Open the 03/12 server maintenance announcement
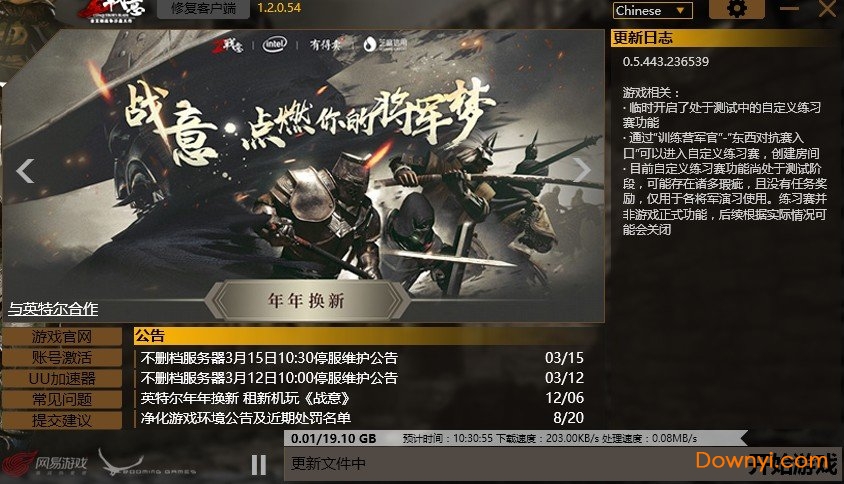The height and width of the screenshot is (484, 844). tap(362, 378)
